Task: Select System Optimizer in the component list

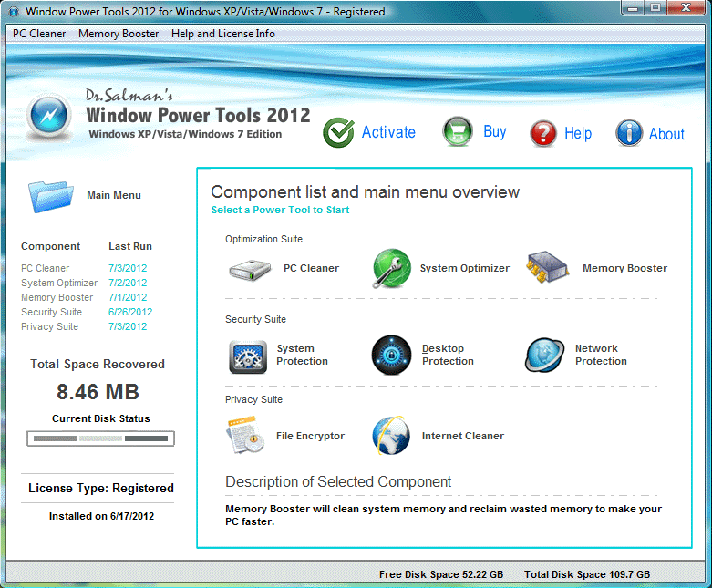Action: click(x=59, y=283)
